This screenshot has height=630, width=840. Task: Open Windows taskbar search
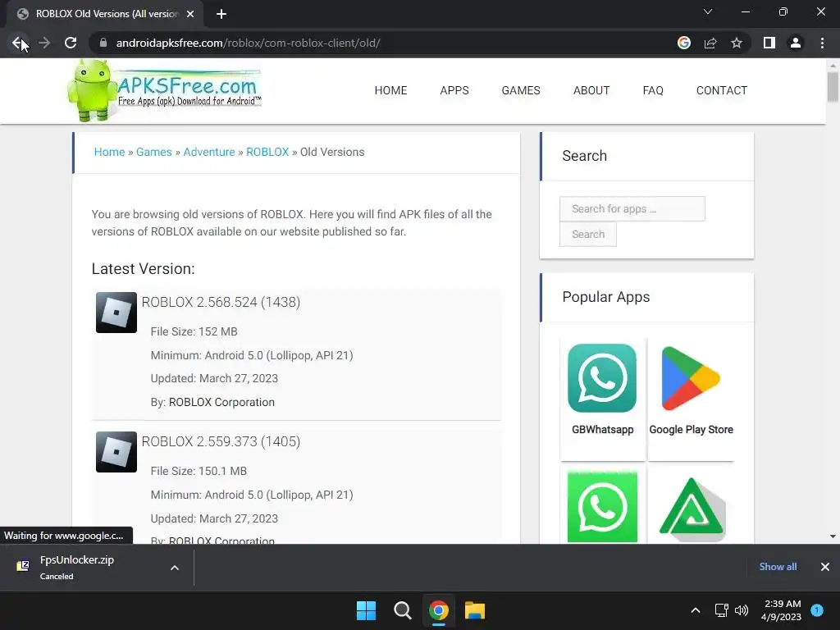pos(402,610)
